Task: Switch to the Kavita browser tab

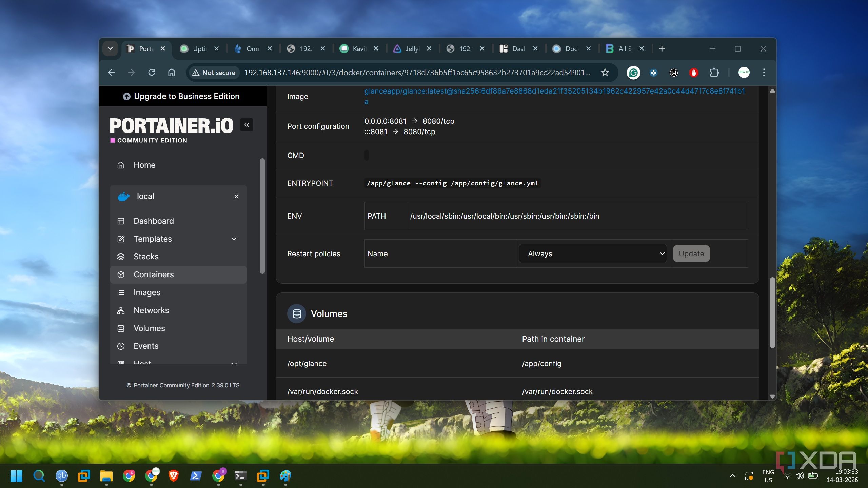Action: (x=359, y=49)
